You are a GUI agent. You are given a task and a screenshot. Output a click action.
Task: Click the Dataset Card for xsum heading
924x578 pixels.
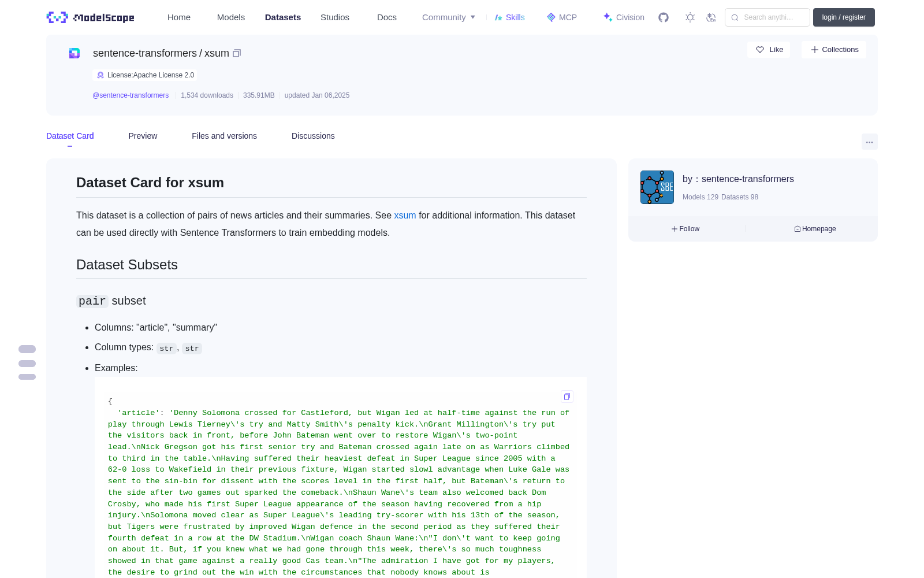click(150, 183)
